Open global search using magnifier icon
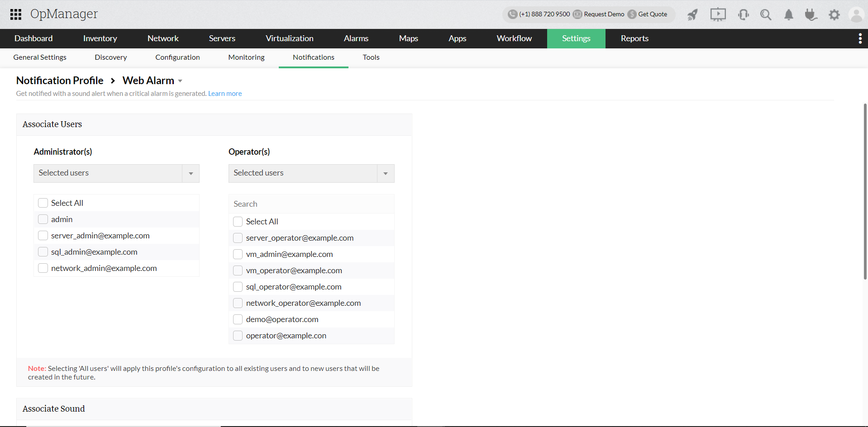This screenshot has height=427, width=868. point(766,14)
